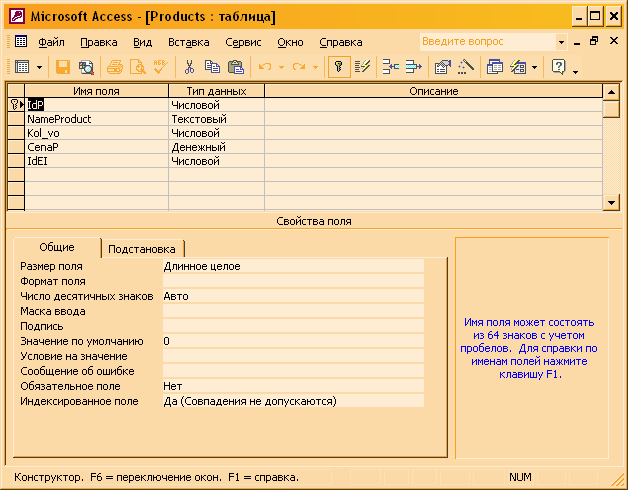Click the Copy toolbar icon
The width and height of the screenshot is (628, 490).
212,67
